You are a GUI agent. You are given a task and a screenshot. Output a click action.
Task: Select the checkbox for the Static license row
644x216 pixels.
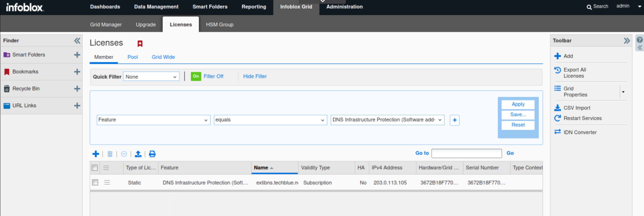pos(95,183)
